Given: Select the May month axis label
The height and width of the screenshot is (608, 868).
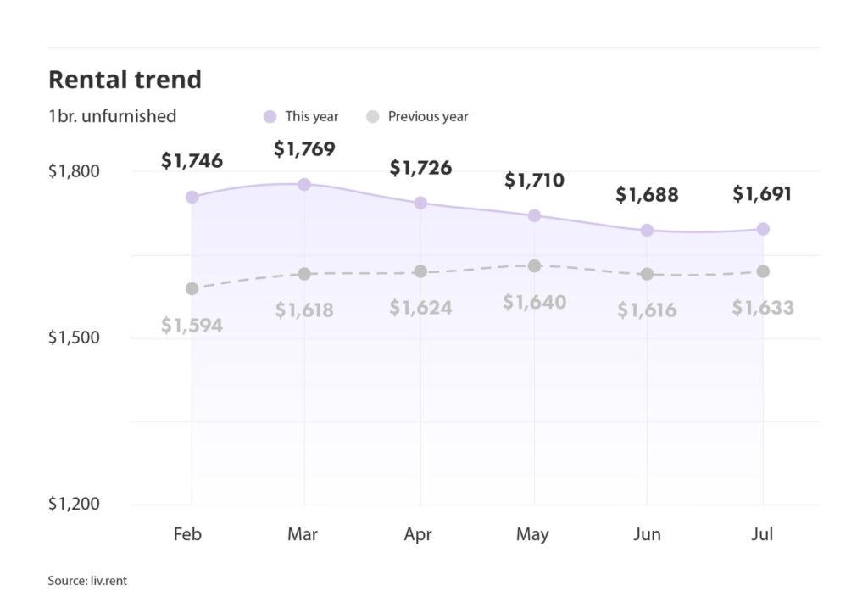Looking at the screenshot, I should click(532, 534).
